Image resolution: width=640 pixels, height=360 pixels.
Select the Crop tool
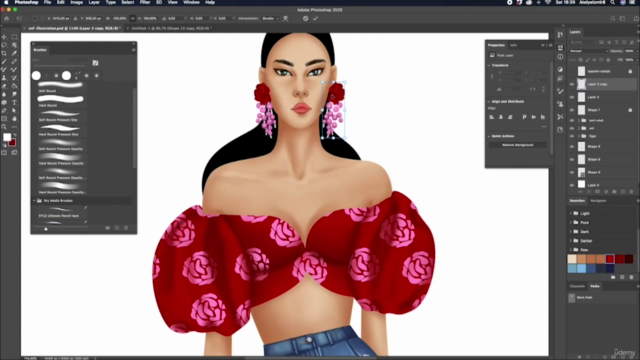click(x=4, y=53)
